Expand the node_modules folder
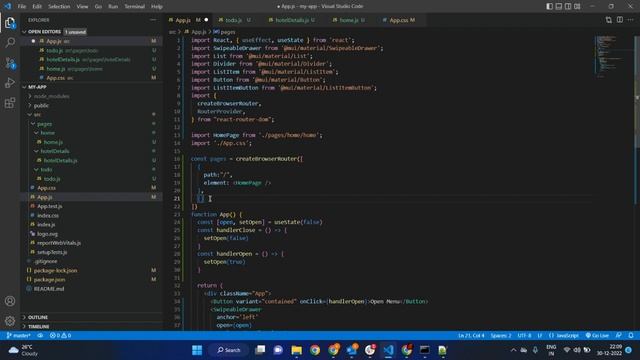Viewport: 640px width, 360px height. click(51, 96)
